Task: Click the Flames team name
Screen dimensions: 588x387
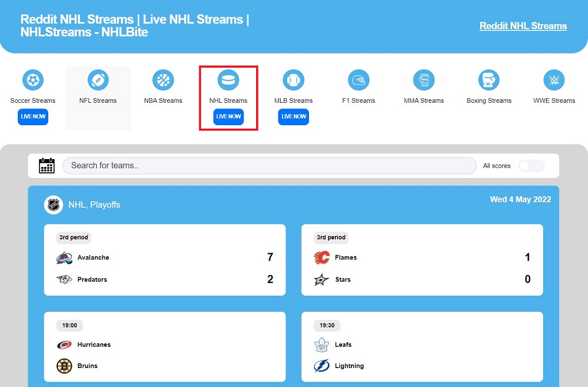Action: 346,258
